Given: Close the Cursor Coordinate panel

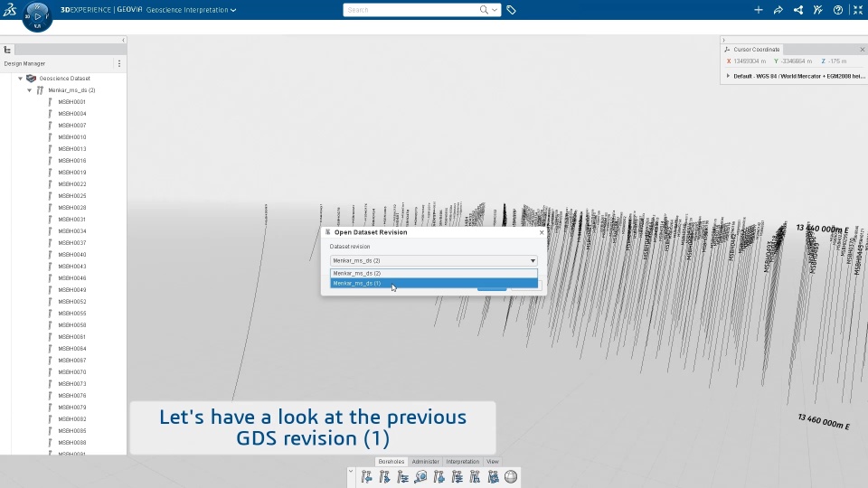Looking at the screenshot, I should point(862,49).
